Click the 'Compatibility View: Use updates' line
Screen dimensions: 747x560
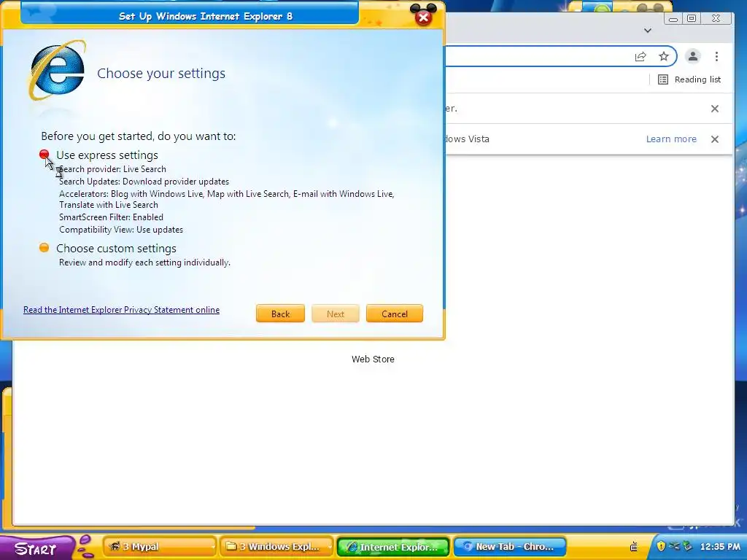click(121, 230)
